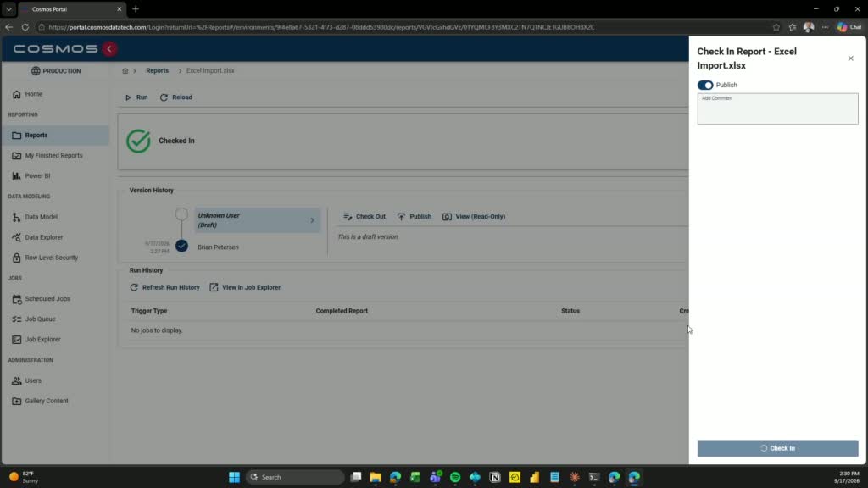
Task: Select the Reports sidebar item
Action: [55, 135]
